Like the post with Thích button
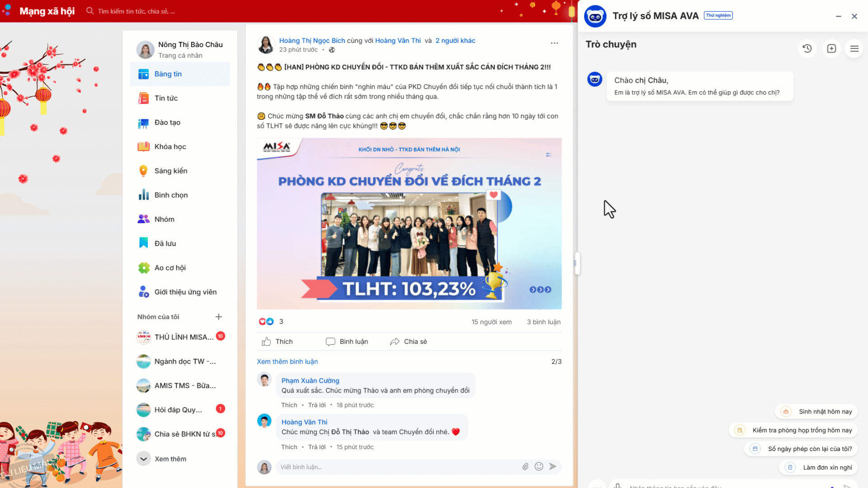 (277, 342)
